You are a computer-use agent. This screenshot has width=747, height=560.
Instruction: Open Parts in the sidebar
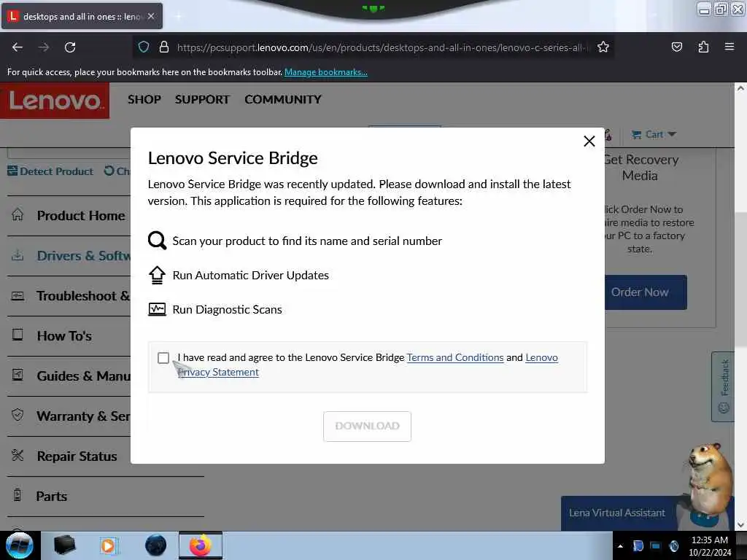[x=52, y=496]
